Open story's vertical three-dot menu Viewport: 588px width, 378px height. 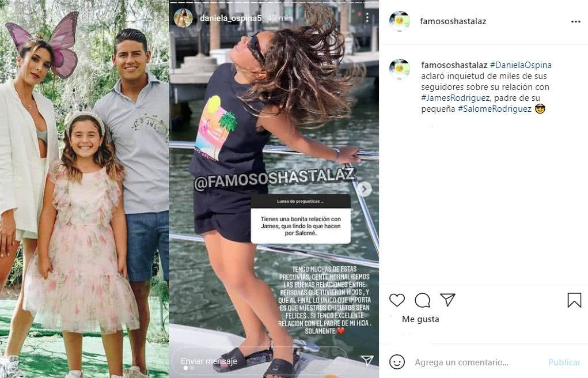pyautogui.click(x=367, y=18)
